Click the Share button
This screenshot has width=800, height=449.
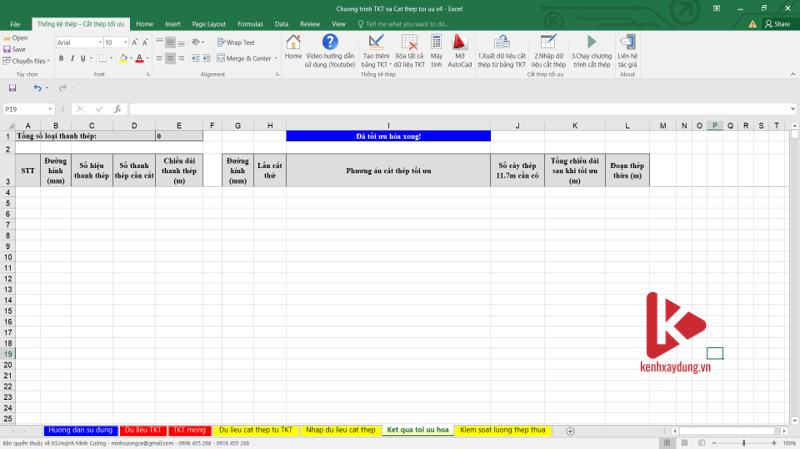tap(776, 23)
